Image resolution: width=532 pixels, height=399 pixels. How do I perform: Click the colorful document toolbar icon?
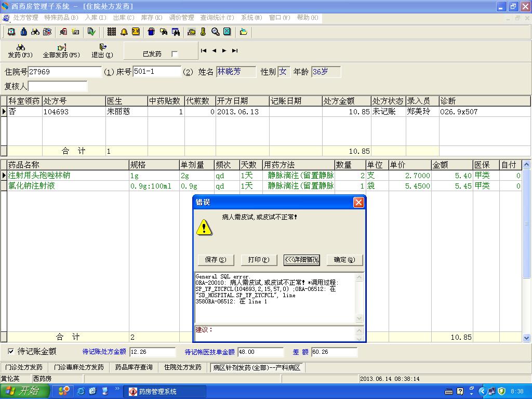[x=47, y=32]
